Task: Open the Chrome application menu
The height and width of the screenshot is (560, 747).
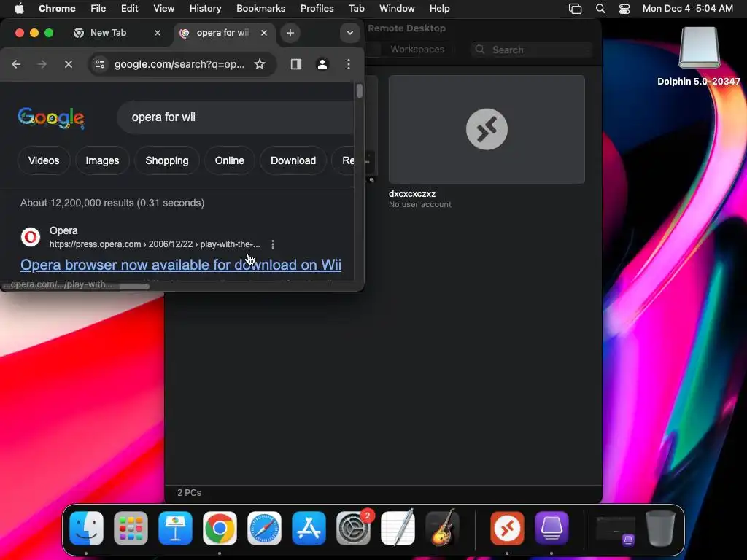Action: [57, 9]
